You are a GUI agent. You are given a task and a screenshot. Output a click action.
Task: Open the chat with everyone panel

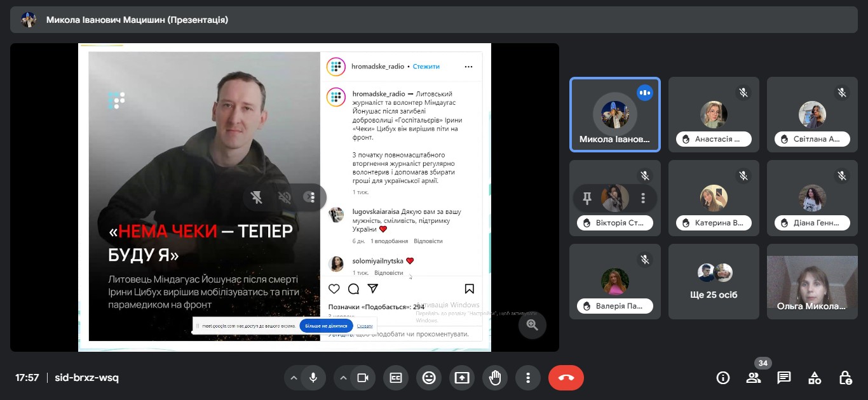[784, 378]
